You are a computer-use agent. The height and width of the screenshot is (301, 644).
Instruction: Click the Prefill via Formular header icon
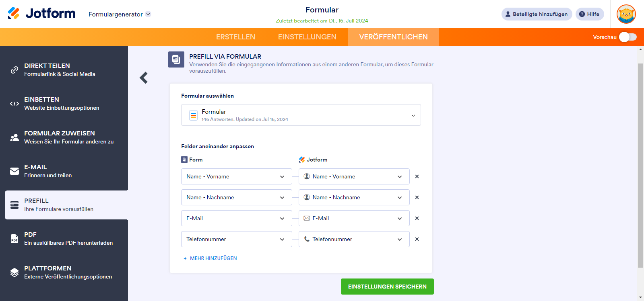click(176, 59)
